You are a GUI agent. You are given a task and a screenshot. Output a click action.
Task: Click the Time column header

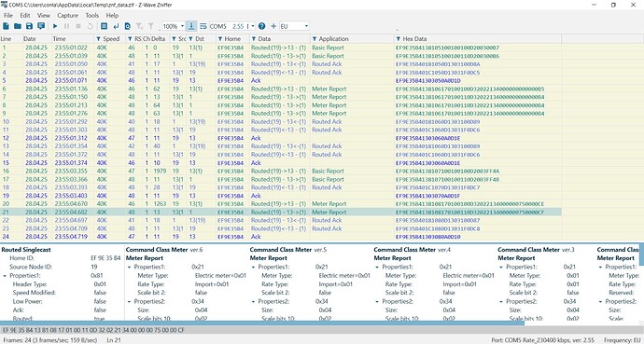click(72, 39)
